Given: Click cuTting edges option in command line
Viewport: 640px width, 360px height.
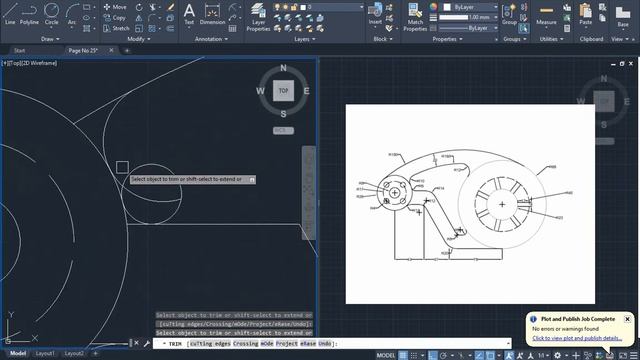Looking at the screenshot, I should click(210, 344).
